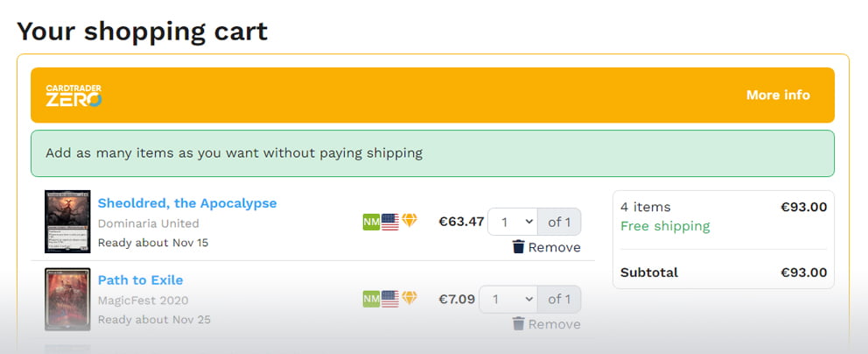Click the Free shipping text
The image size is (868, 354).
665,226
